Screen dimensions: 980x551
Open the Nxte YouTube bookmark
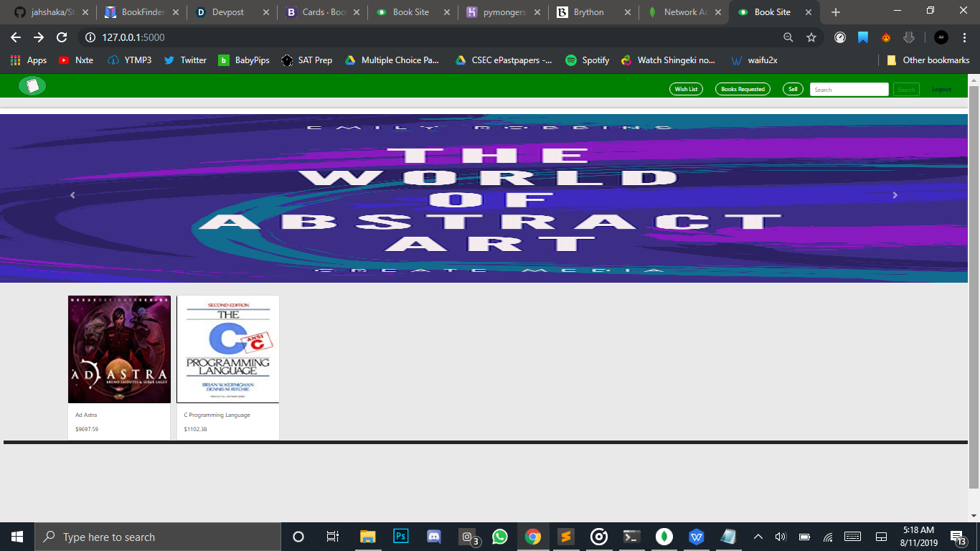point(75,60)
